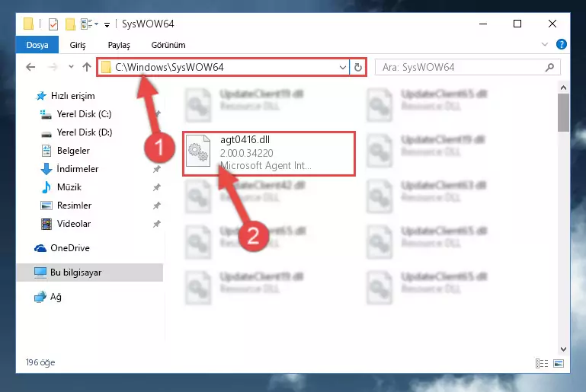Click the New Folder icon in quick access toolbar

[x=70, y=24]
